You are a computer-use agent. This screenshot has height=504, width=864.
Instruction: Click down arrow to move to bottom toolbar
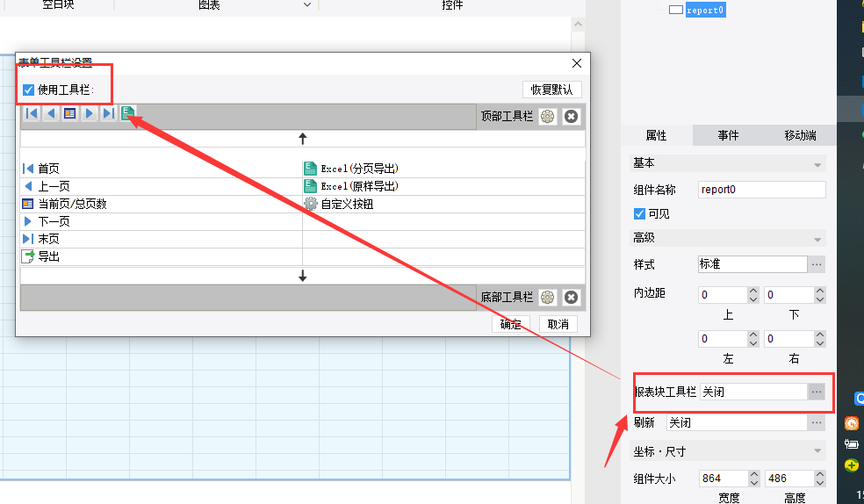[303, 276]
